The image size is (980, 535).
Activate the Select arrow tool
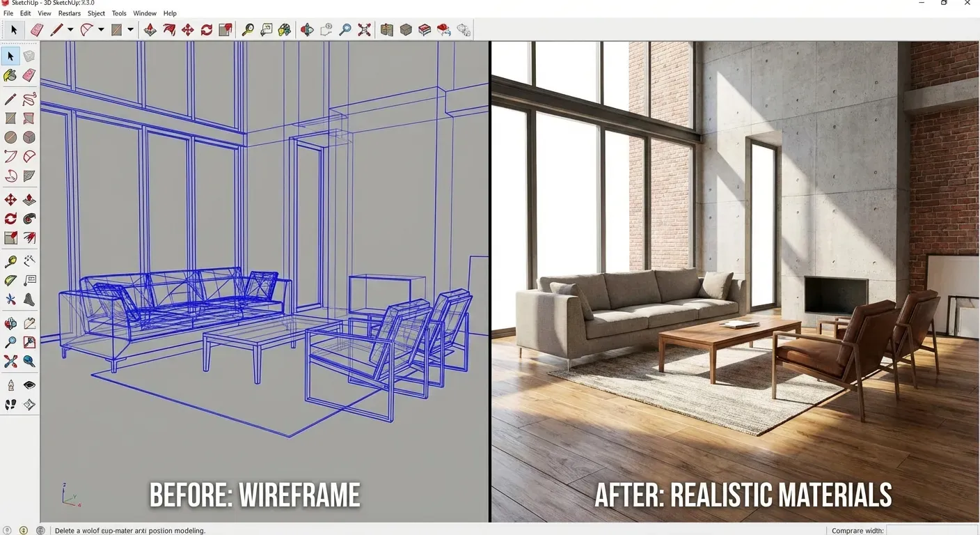(x=10, y=56)
